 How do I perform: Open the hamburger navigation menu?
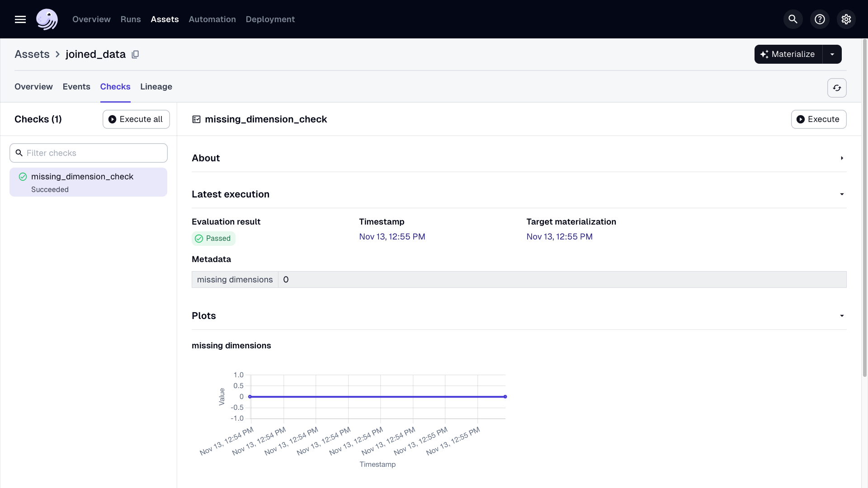coord(20,19)
